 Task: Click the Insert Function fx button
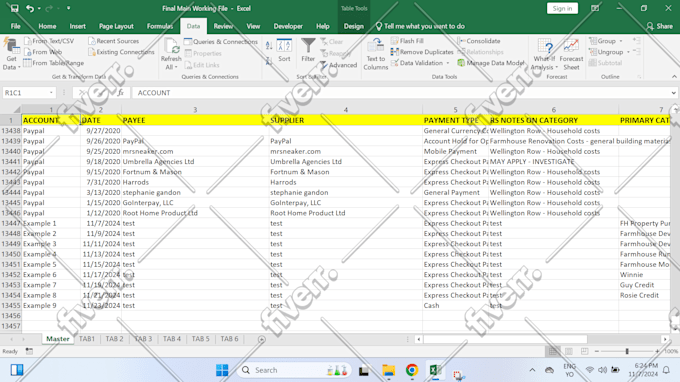(x=121, y=93)
